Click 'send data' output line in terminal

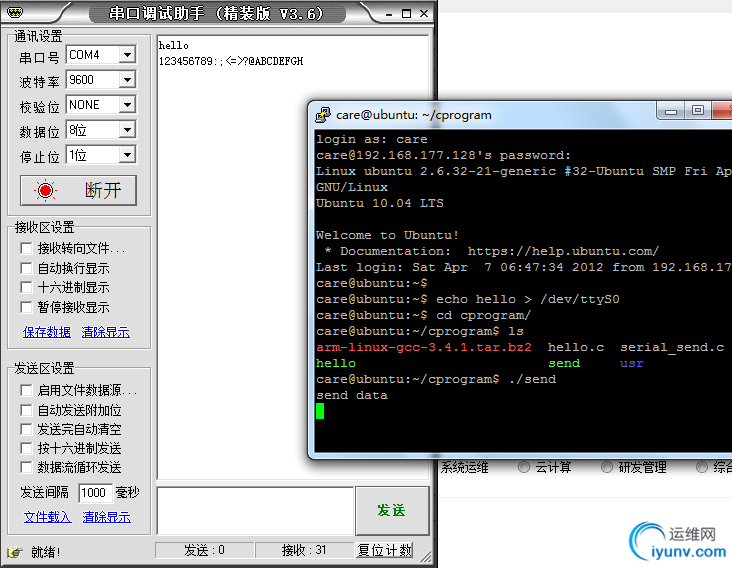coord(352,395)
